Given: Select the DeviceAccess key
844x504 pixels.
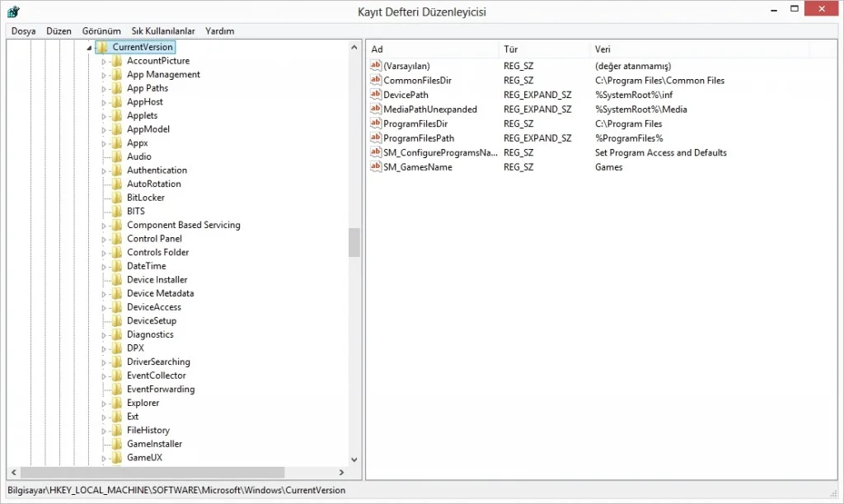Looking at the screenshot, I should click(154, 307).
